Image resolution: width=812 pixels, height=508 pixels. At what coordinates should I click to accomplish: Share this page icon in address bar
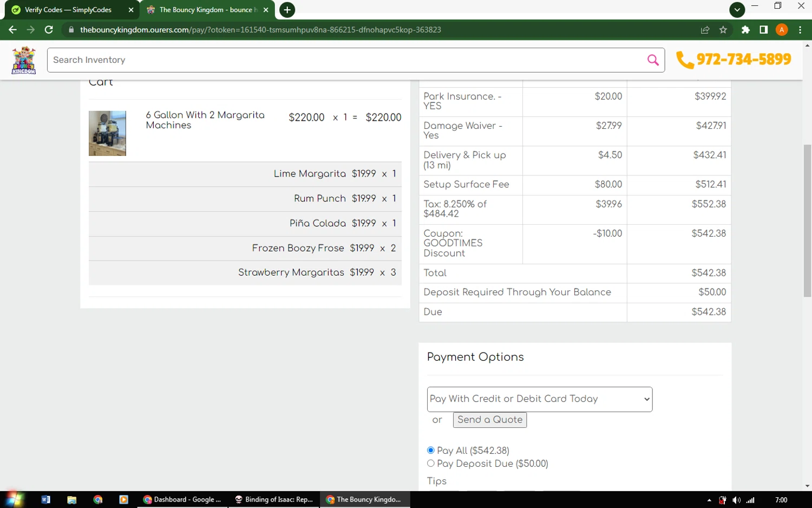705,30
